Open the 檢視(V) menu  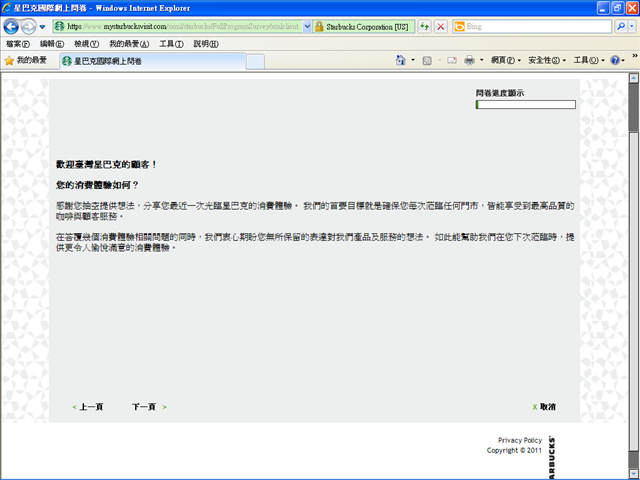(x=87, y=44)
